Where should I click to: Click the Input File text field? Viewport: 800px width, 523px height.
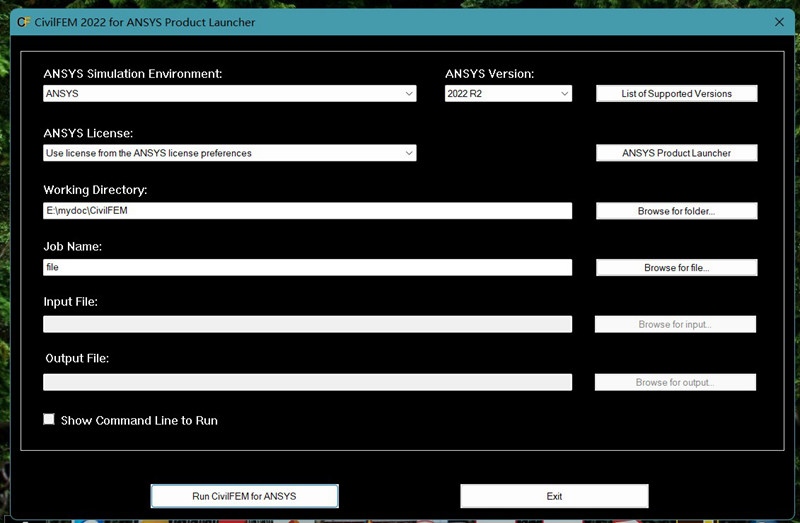[x=308, y=324]
